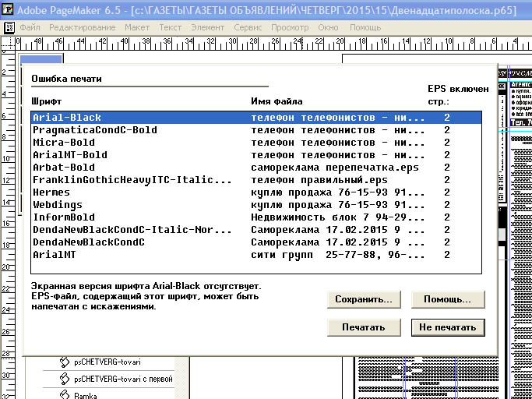Click the Помощь... button in dialog
Screen dimensions: 532x399
(448, 299)
